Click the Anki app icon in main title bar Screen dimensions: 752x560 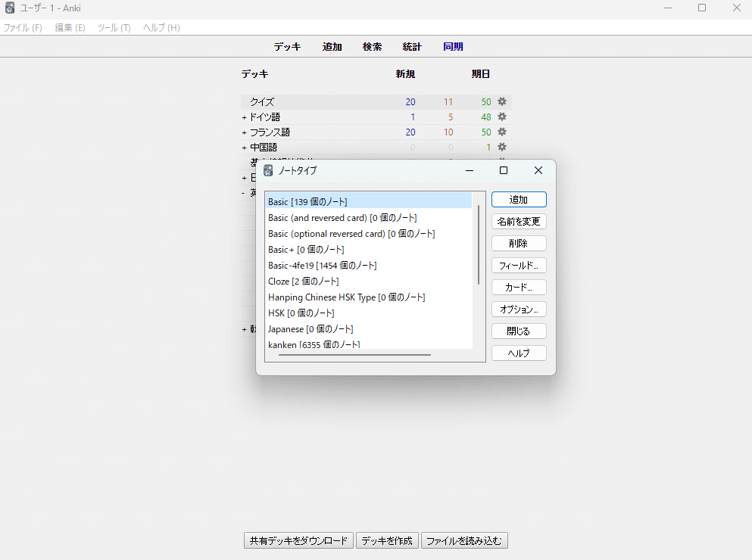pos(10,8)
